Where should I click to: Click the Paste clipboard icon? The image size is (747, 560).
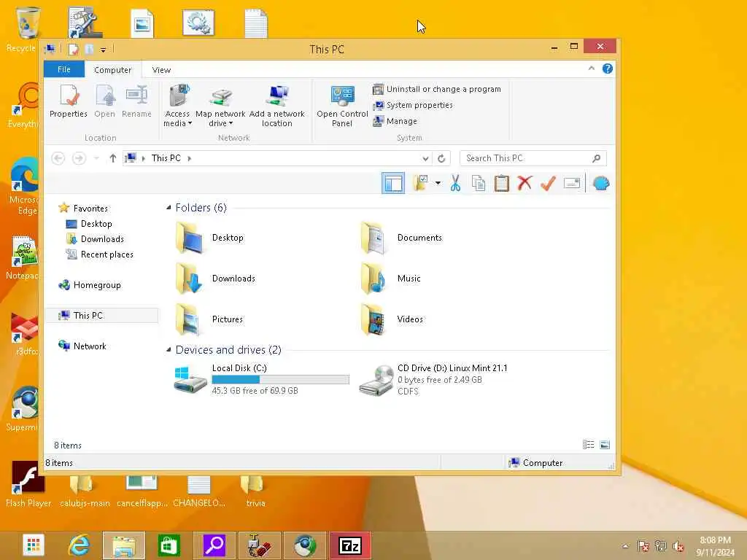click(x=502, y=183)
